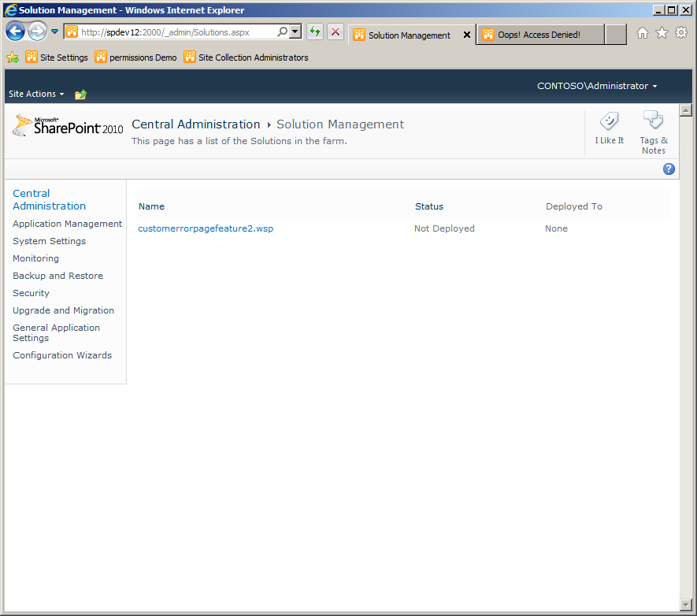Click Solution Management breadcrumb title
This screenshot has width=697, height=616.
coord(340,124)
